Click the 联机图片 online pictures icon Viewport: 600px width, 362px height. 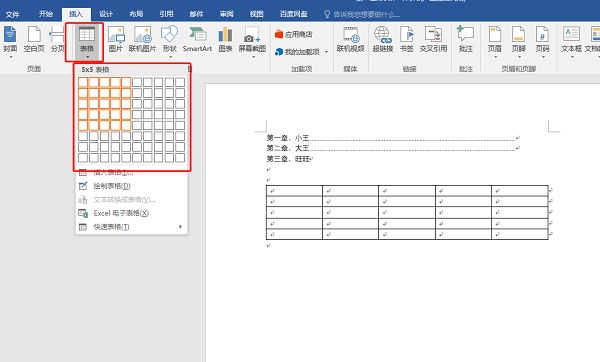142,34
